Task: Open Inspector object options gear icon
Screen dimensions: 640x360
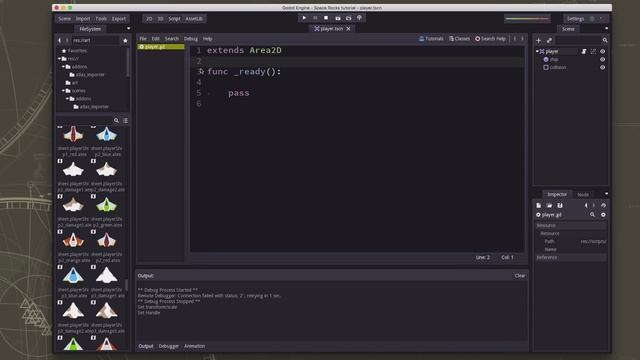Action: [x=603, y=215]
